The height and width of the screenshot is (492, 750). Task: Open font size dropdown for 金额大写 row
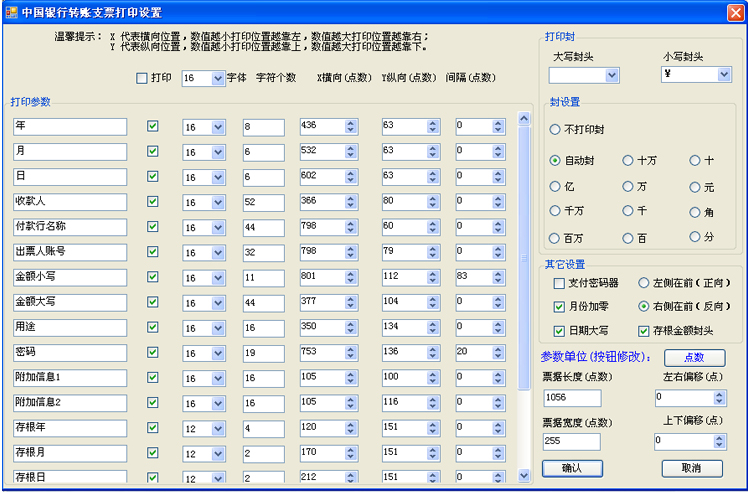click(218, 303)
